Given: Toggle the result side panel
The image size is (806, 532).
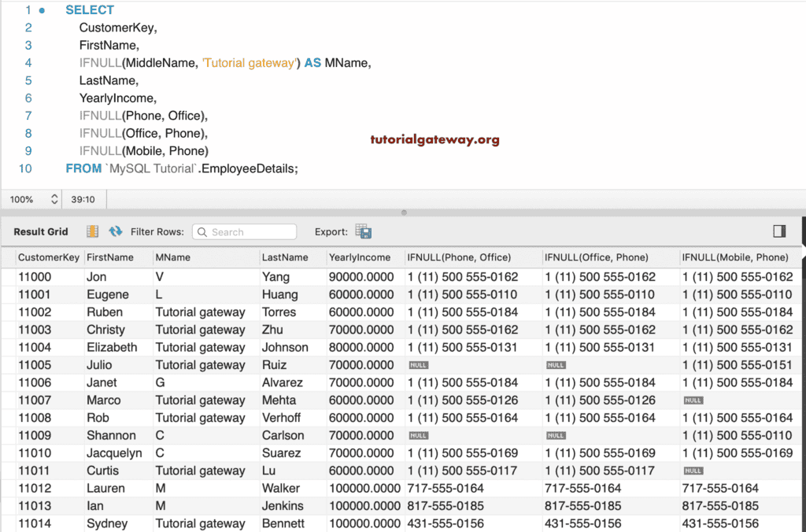Looking at the screenshot, I should pos(779,231).
